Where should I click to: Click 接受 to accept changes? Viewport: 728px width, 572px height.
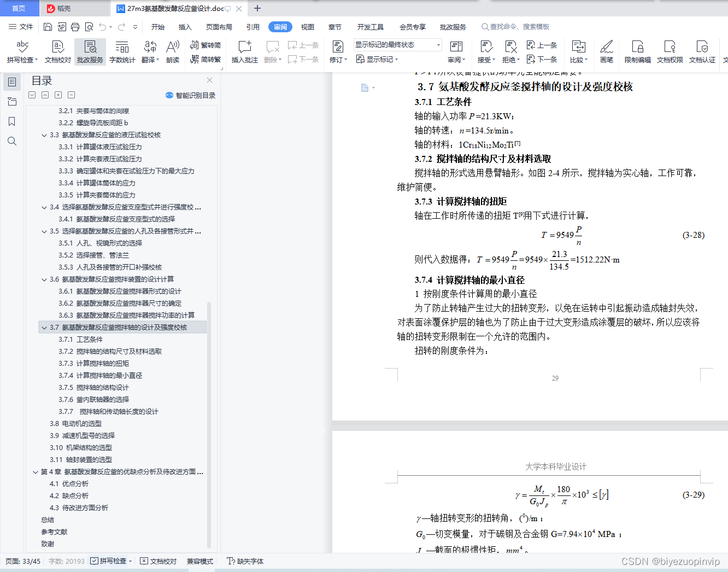click(x=486, y=51)
